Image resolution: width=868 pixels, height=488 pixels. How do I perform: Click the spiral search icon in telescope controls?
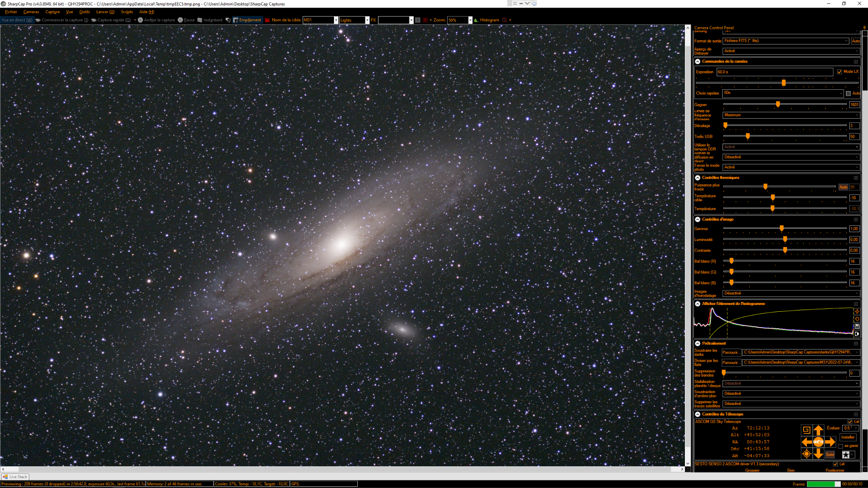coord(807,430)
